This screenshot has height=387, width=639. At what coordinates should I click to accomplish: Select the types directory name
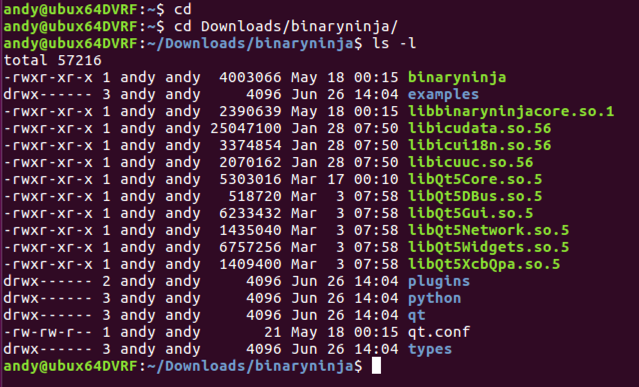pos(430,349)
